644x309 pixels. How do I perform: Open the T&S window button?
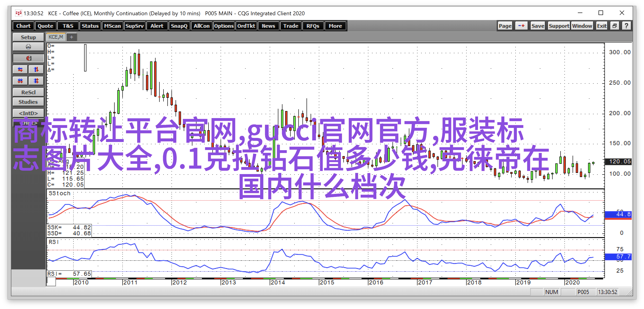tap(68, 26)
